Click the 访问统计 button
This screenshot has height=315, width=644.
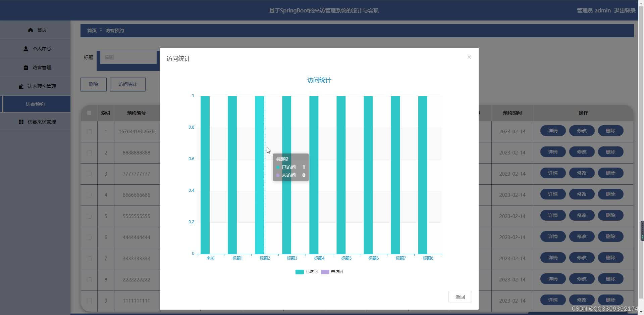point(128,84)
